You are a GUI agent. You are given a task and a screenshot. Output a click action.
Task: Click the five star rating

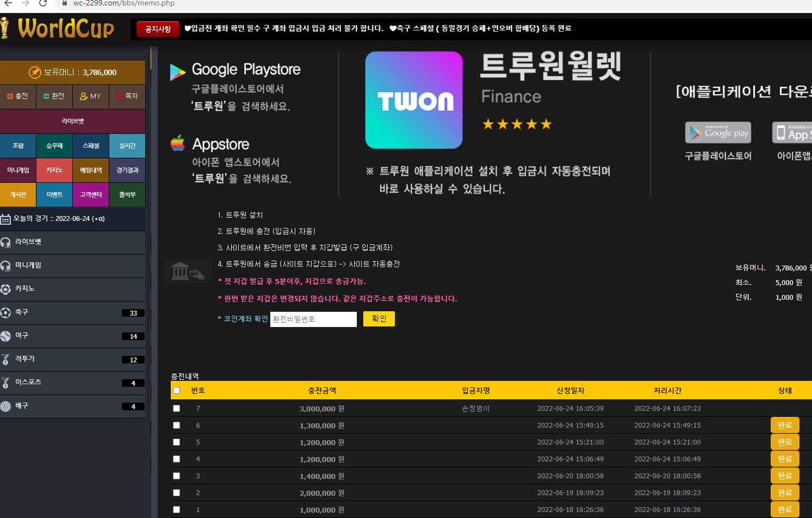[517, 124]
